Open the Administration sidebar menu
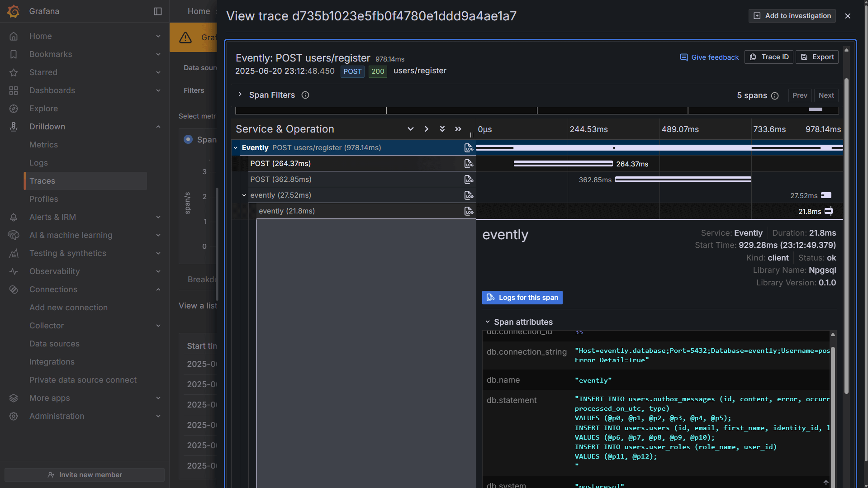868x488 pixels. 57,416
